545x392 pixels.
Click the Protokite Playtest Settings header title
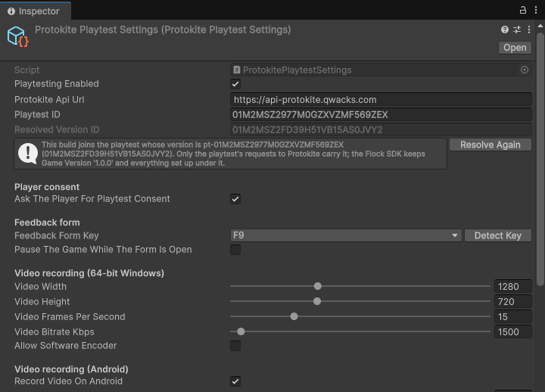pyautogui.click(x=163, y=30)
